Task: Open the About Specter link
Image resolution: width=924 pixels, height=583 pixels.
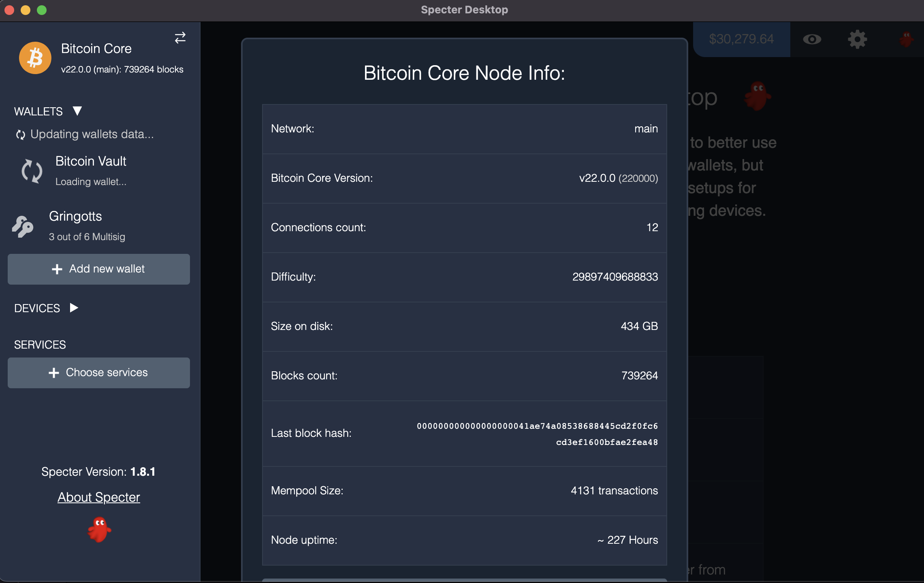Action: 98,497
